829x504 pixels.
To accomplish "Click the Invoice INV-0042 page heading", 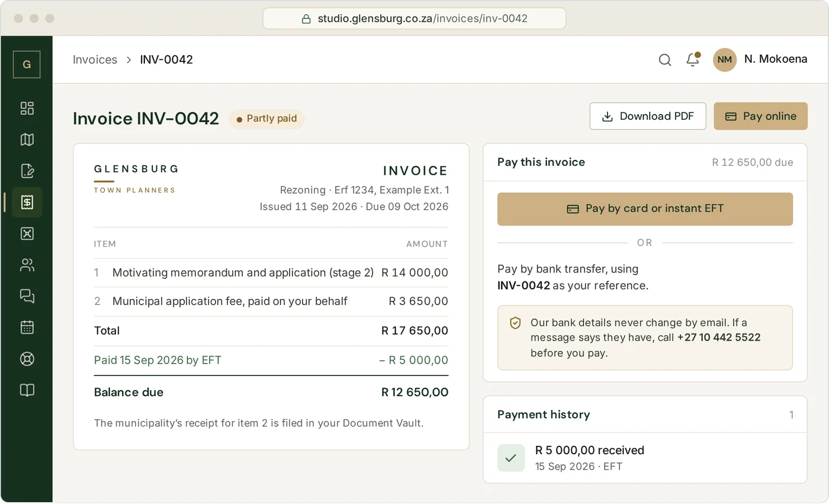I will click(146, 118).
